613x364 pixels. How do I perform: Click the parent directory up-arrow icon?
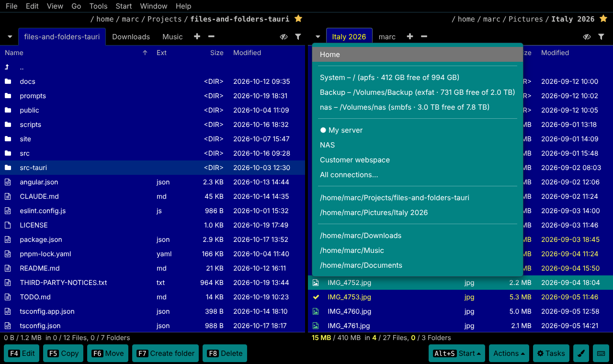pyautogui.click(x=7, y=67)
